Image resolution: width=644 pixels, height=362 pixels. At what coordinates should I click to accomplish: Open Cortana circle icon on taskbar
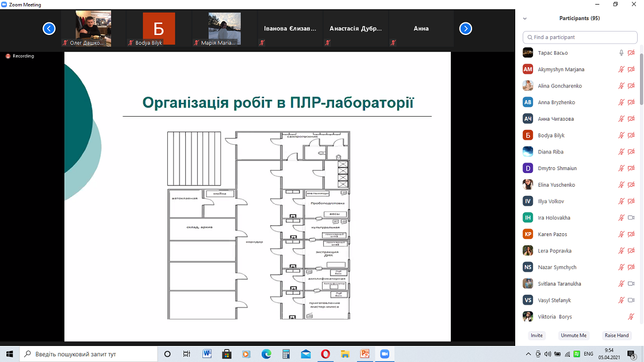pos(167,354)
